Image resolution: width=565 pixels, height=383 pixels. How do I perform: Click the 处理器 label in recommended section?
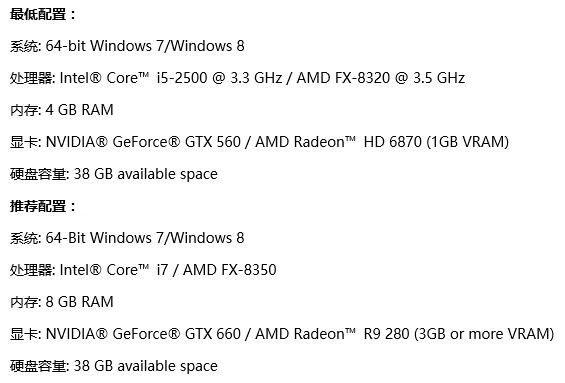pos(32,270)
